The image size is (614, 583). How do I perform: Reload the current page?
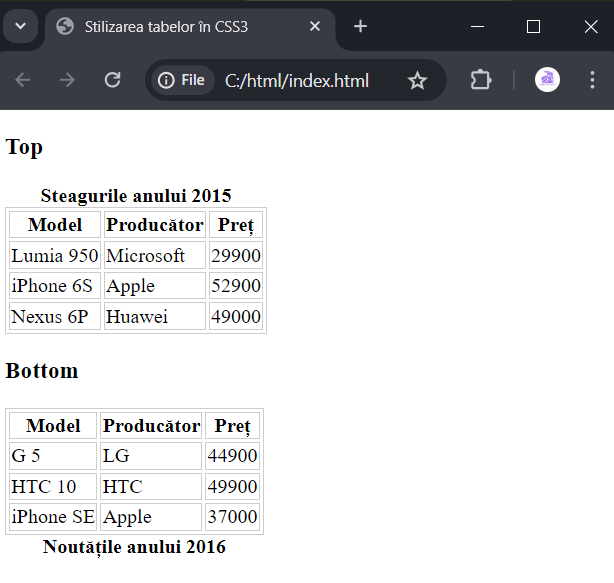pos(112,80)
